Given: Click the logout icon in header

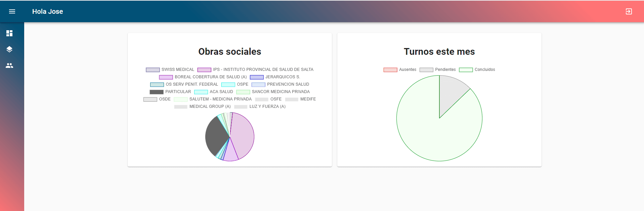Looking at the screenshot, I should click(x=629, y=11).
